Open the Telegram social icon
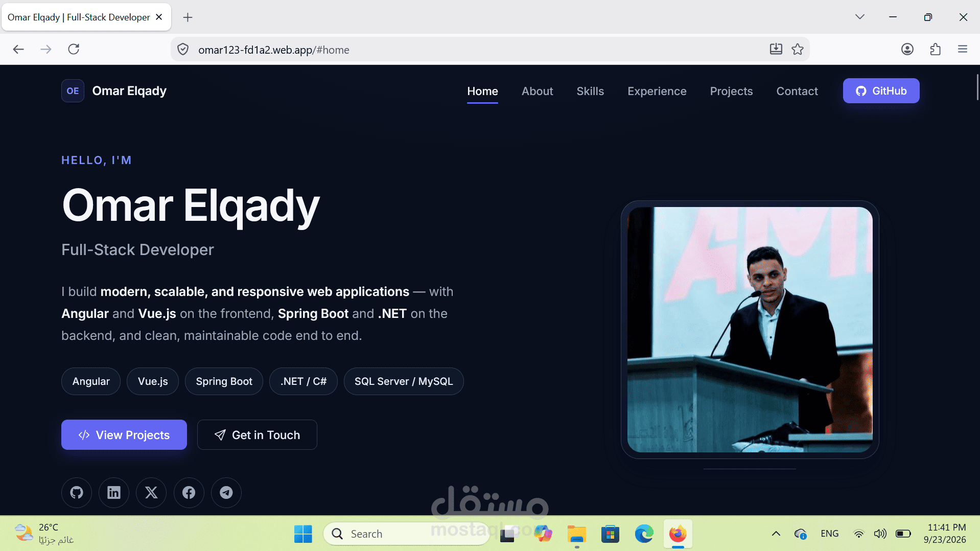 (x=226, y=492)
